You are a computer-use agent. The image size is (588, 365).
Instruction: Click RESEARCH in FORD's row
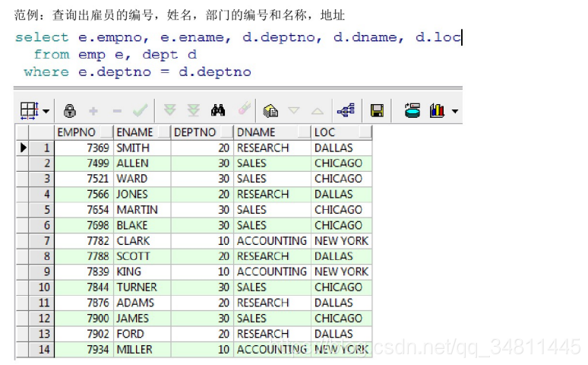pyautogui.click(x=273, y=334)
